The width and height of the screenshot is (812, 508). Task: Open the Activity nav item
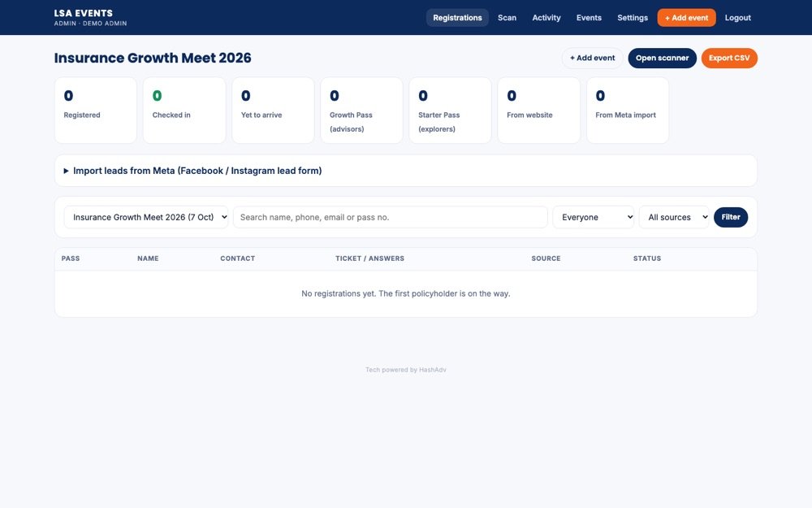546,18
